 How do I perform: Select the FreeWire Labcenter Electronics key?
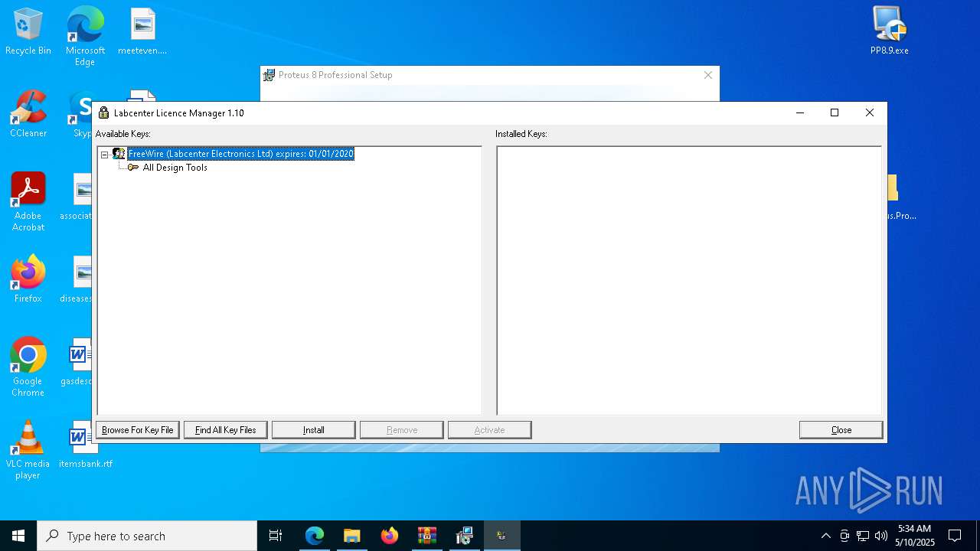[x=240, y=154]
